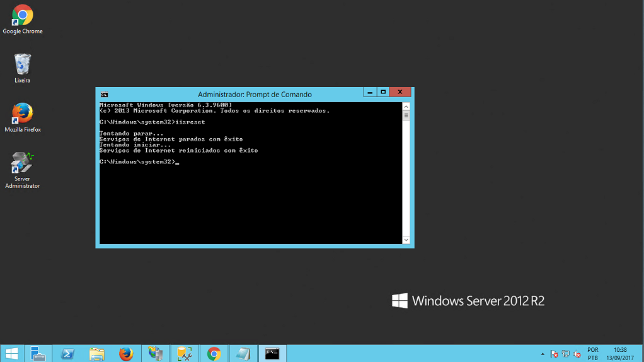Open the Command Prompt window system menu icon
Image resolution: width=644 pixels, height=362 pixels.
click(105, 95)
